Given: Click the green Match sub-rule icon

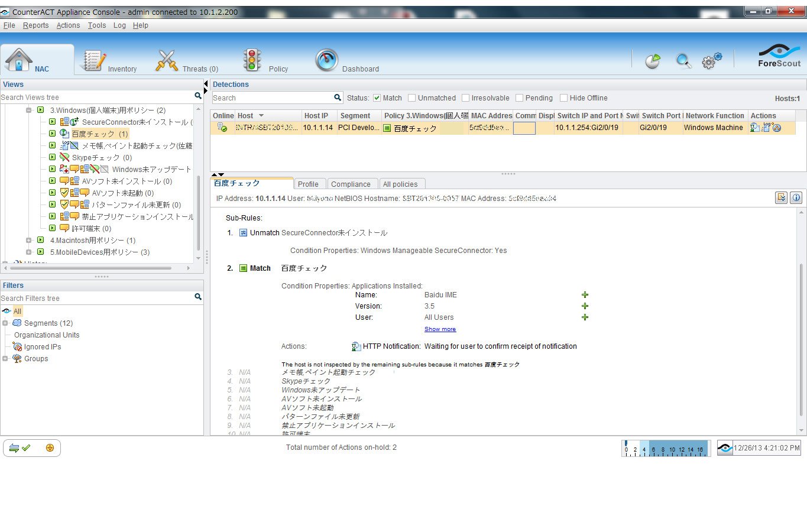Looking at the screenshot, I should [243, 268].
